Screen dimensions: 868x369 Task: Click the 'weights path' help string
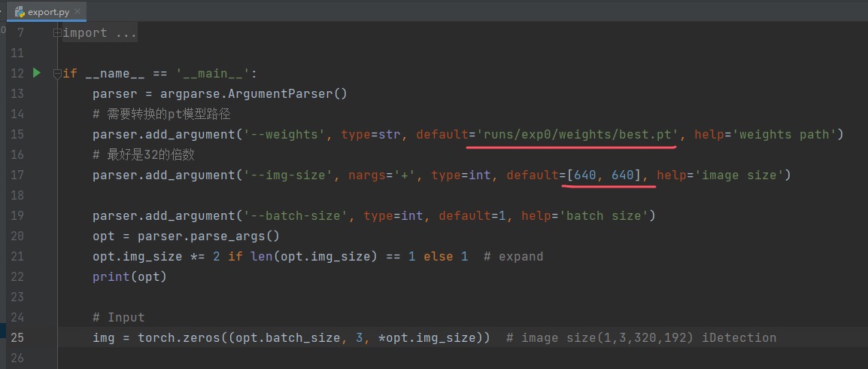(x=785, y=134)
